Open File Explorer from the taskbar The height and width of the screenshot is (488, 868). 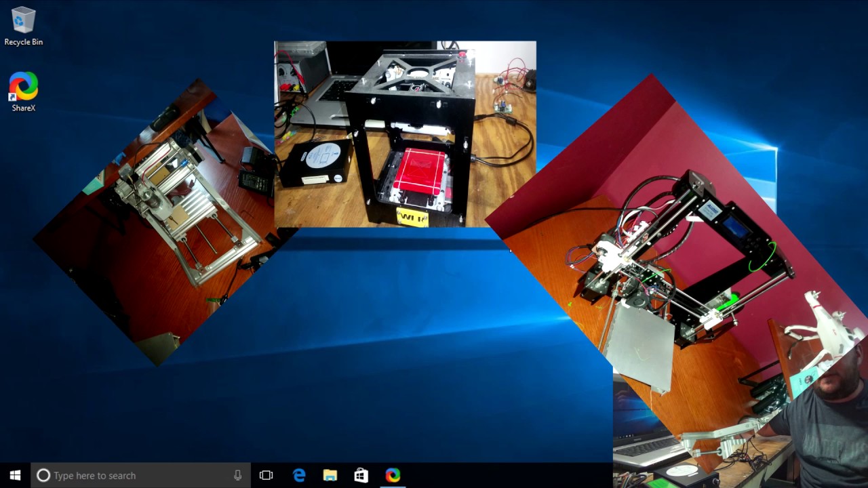pos(330,475)
